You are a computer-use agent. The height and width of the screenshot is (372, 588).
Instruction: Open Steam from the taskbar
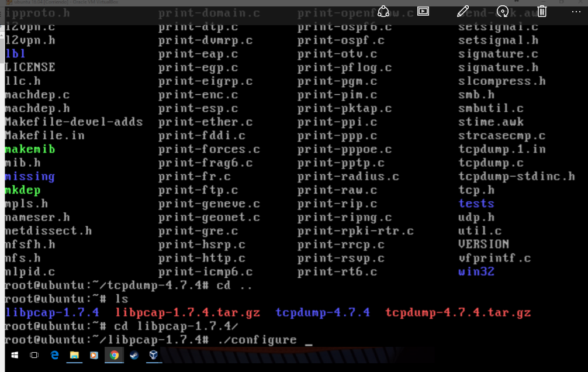click(134, 354)
